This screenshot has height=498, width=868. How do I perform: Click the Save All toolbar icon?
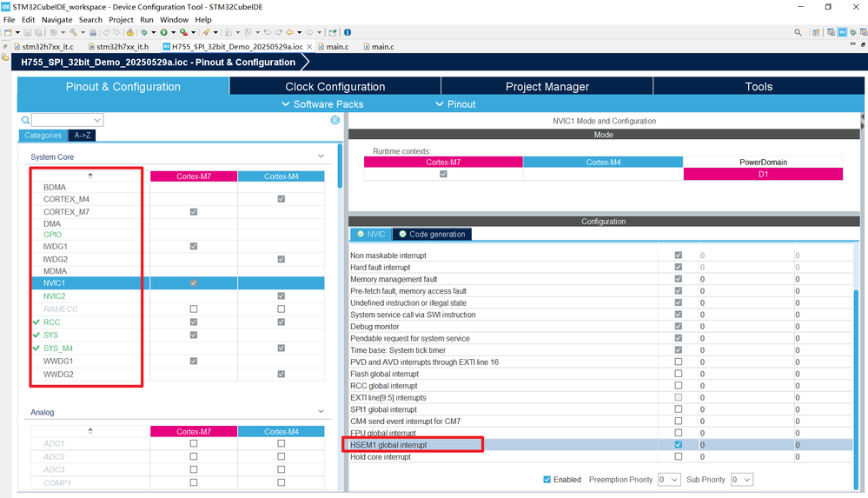pos(38,32)
